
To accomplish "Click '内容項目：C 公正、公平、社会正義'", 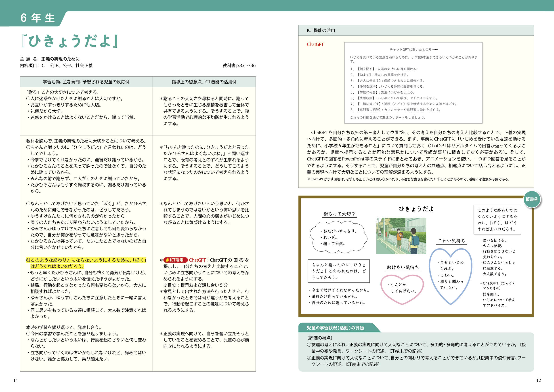I will pos(56,65).
